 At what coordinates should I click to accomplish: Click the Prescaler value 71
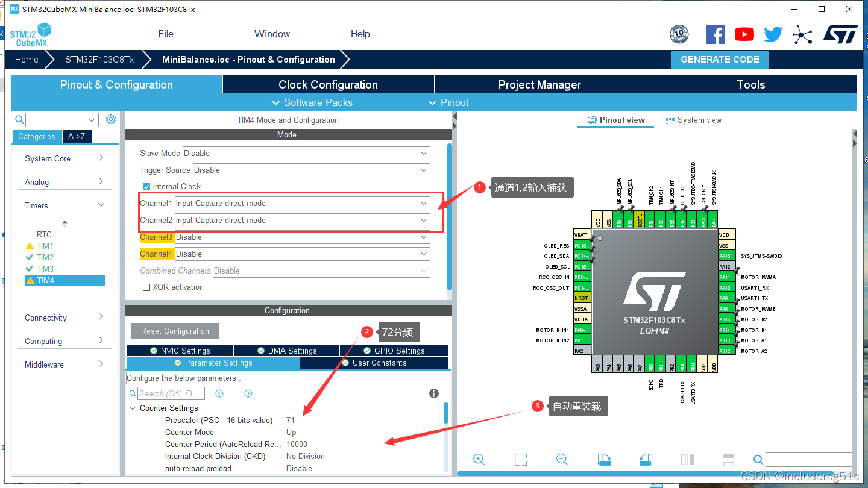[x=291, y=420]
